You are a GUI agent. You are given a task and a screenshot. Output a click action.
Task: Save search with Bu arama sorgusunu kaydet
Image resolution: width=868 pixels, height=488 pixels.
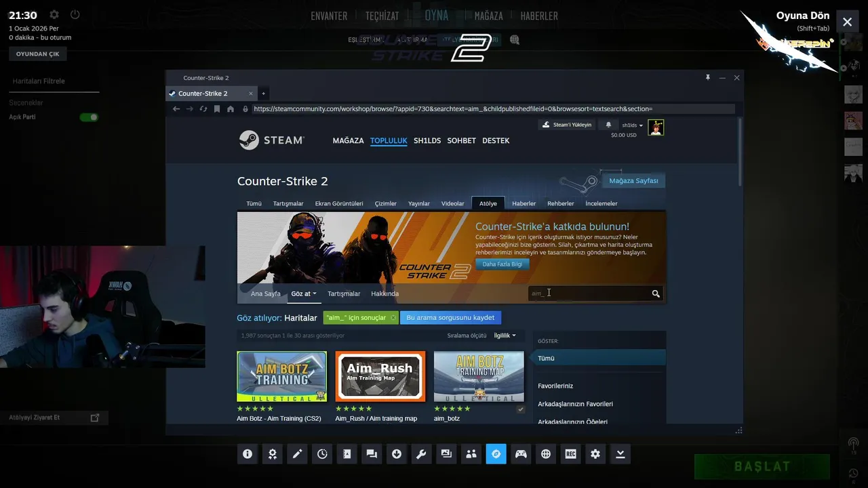click(450, 318)
